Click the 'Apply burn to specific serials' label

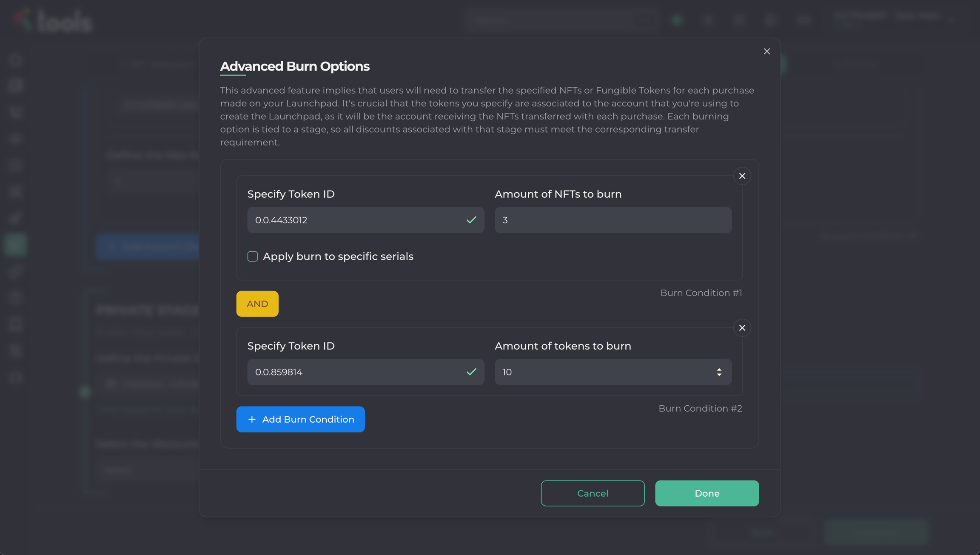(x=338, y=256)
